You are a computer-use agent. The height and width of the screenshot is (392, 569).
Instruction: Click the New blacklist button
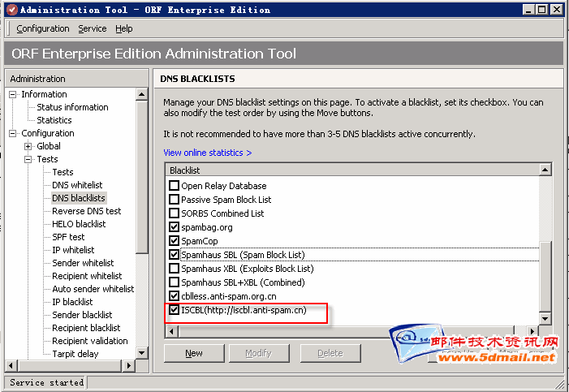pos(194,353)
